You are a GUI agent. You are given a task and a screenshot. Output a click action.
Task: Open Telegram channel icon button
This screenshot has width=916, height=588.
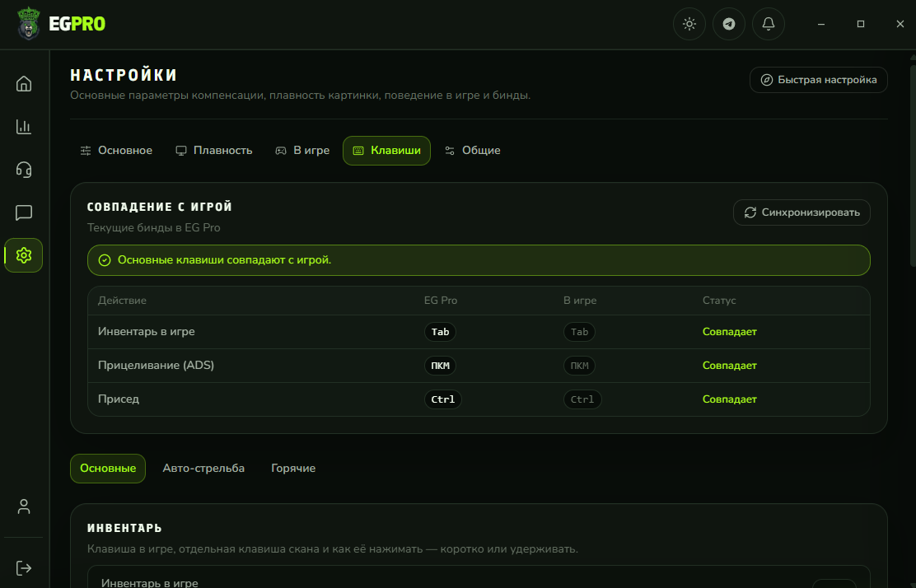pyautogui.click(x=729, y=24)
